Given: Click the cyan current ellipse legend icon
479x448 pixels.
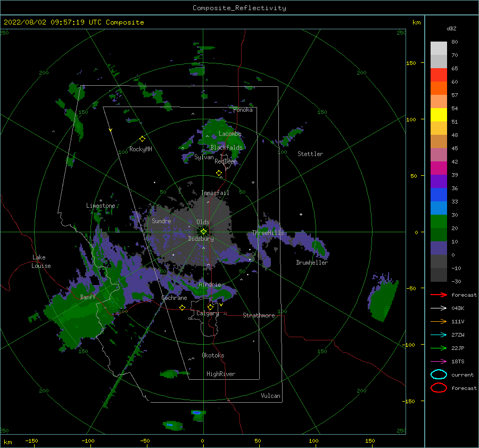Looking at the screenshot, I should (x=439, y=374).
